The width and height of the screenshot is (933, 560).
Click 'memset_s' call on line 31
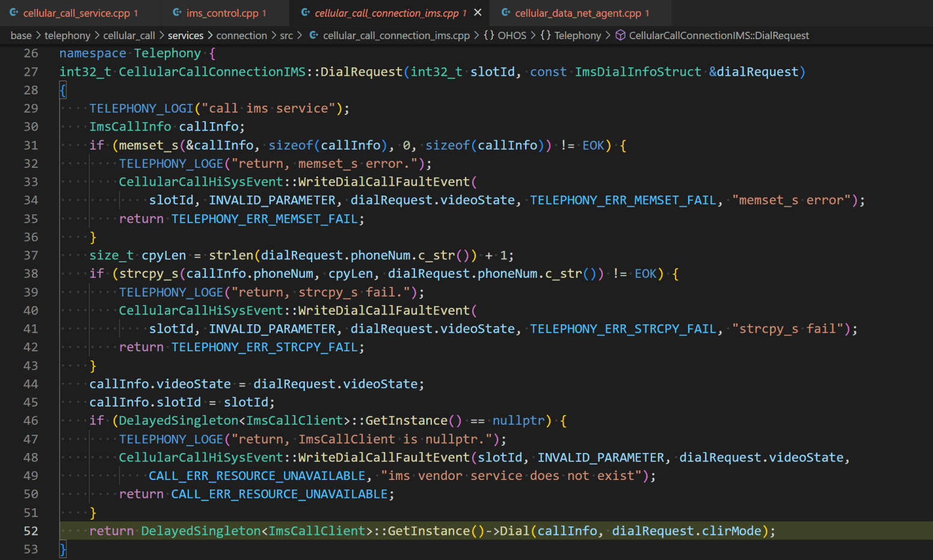pos(149,145)
